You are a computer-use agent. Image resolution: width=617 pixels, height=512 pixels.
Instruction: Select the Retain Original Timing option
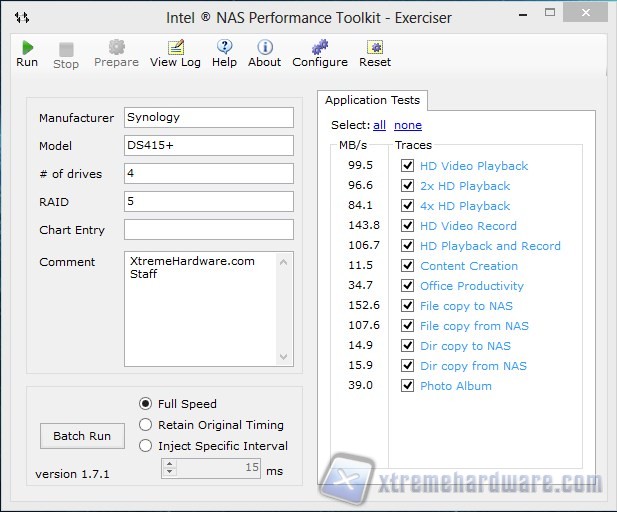coord(146,425)
